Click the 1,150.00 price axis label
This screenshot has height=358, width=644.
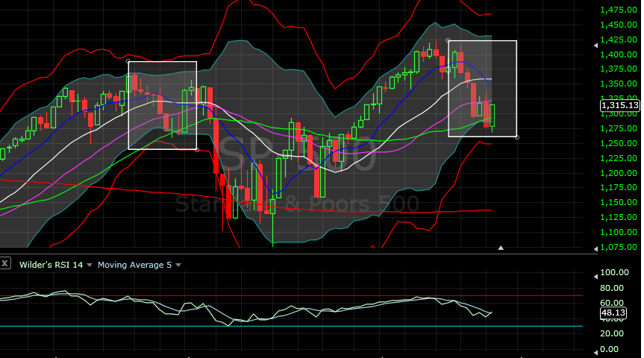coord(619,202)
